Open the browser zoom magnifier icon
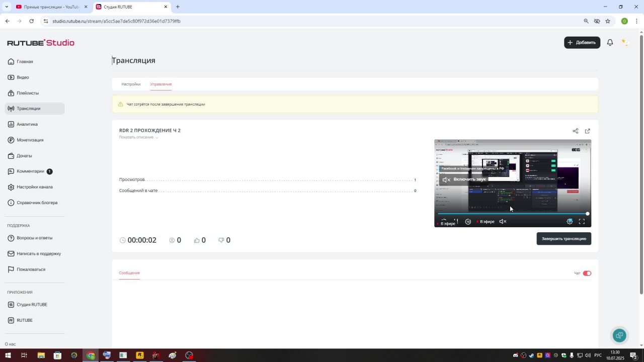Screen dimensions: 644x362 click(x=586, y=21)
